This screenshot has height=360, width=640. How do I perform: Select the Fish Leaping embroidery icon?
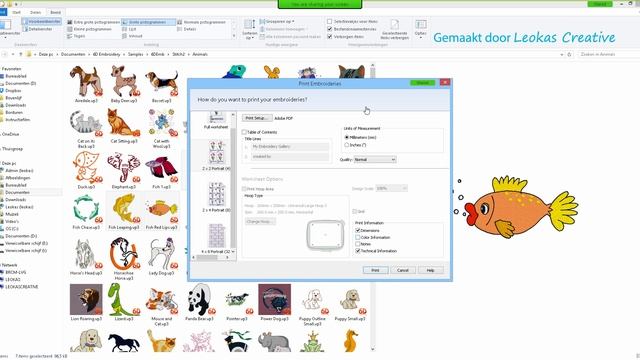[124, 211]
